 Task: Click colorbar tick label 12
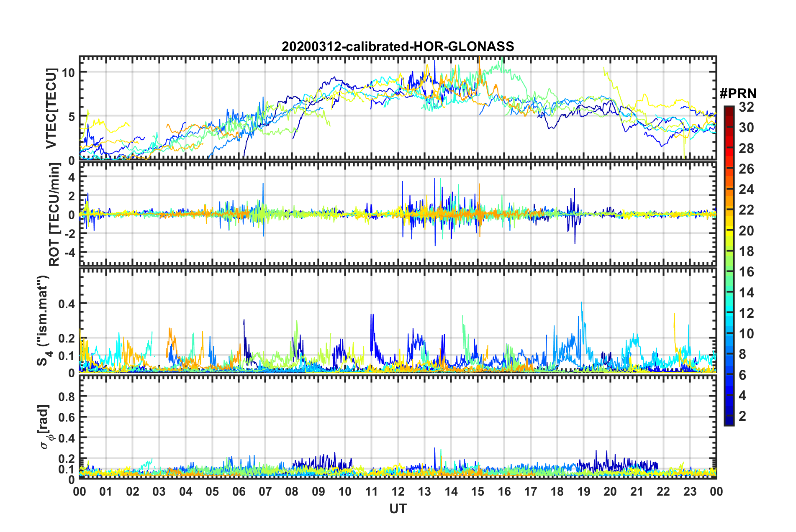tap(746, 313)
